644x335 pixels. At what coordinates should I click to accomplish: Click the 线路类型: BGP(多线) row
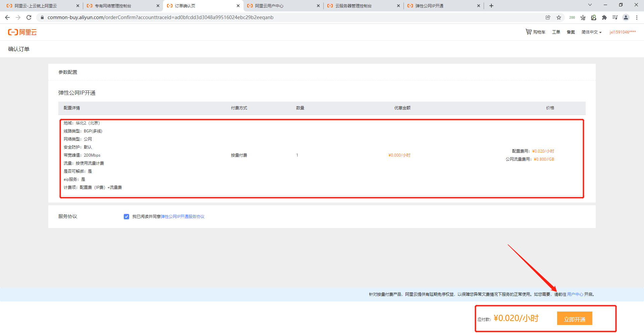click(x=83, y=131)
